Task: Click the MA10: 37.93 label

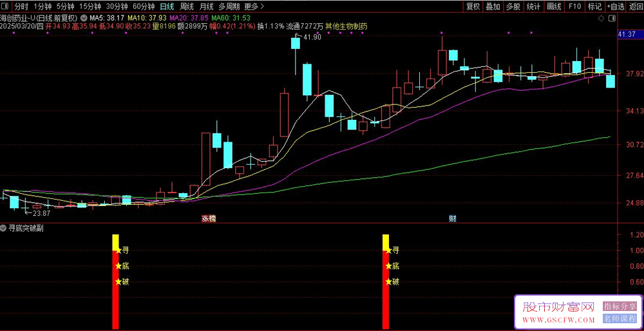Action: (x=147, y=18)
